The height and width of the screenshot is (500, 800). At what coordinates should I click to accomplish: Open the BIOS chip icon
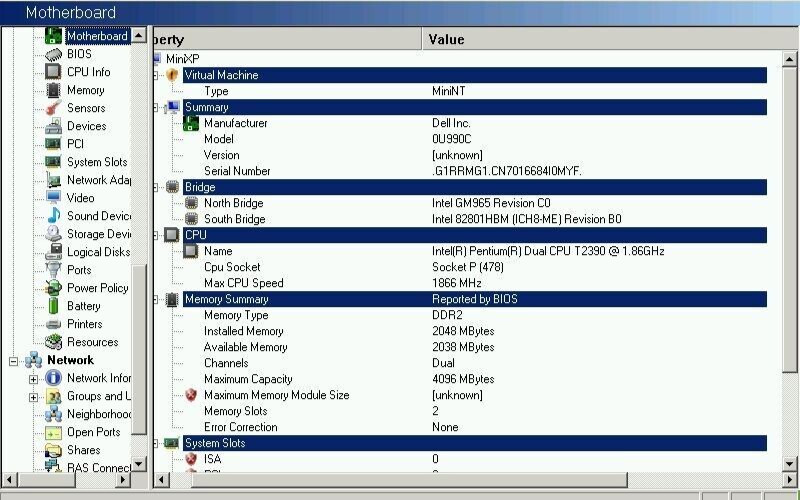(53, 54)
